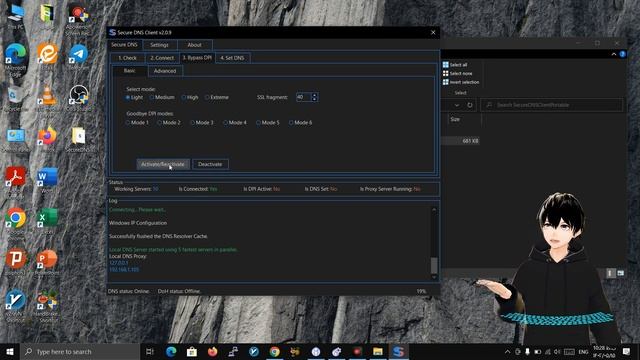Open the SecureDNS folder on the desktop

click(78, 139)
